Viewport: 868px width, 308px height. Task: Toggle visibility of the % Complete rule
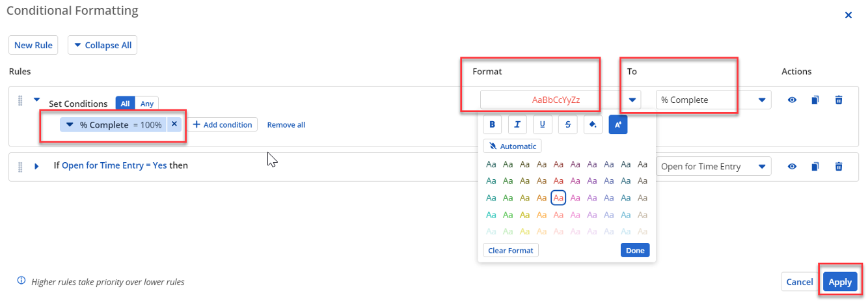792,100
